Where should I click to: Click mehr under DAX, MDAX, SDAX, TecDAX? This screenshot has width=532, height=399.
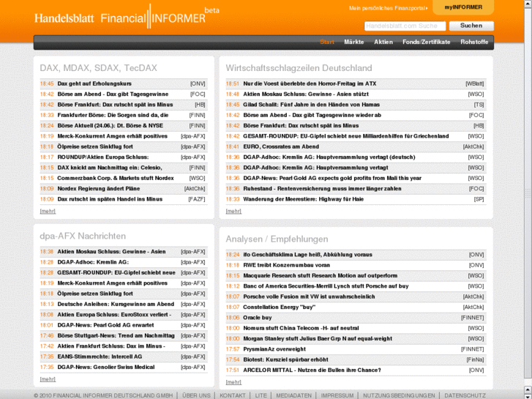(48, 212)
